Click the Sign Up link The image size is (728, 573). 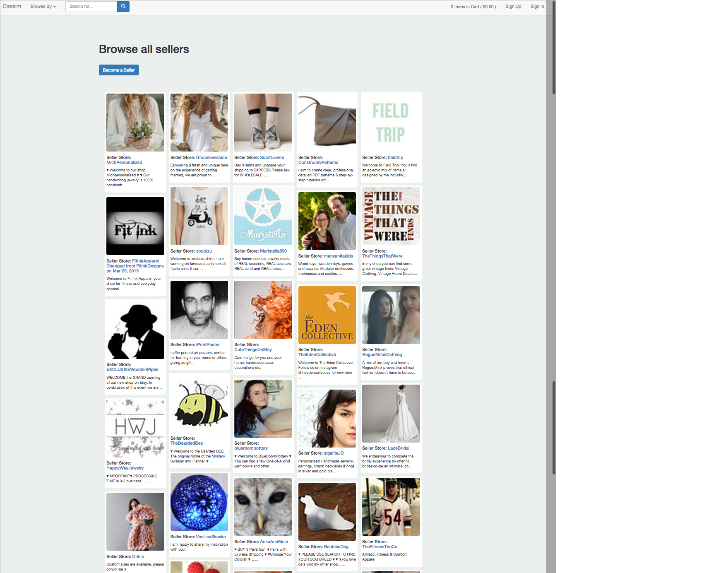coord(513,7)
